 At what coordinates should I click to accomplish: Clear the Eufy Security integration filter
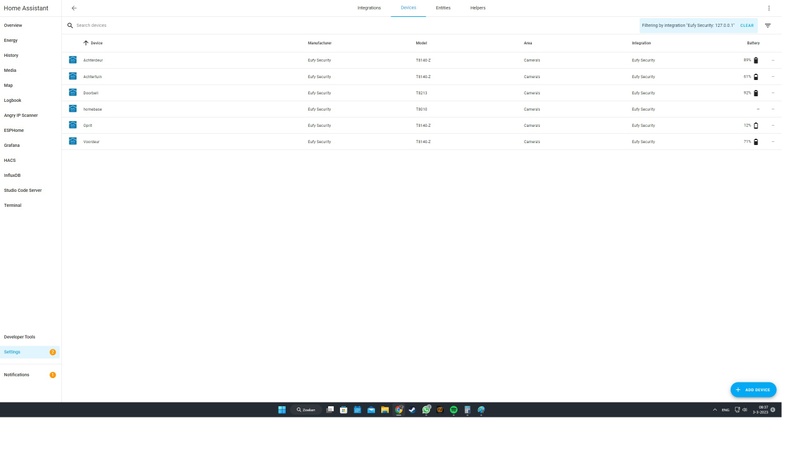click(747, 26)
